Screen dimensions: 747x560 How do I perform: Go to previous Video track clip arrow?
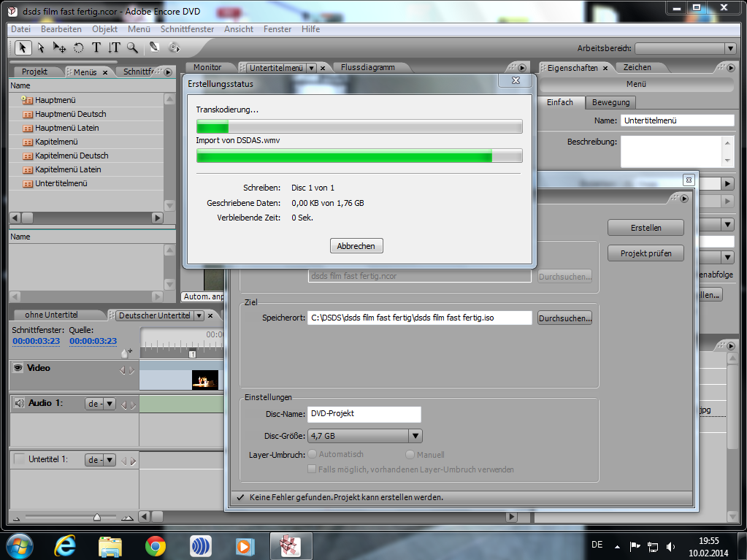(123, 370)
